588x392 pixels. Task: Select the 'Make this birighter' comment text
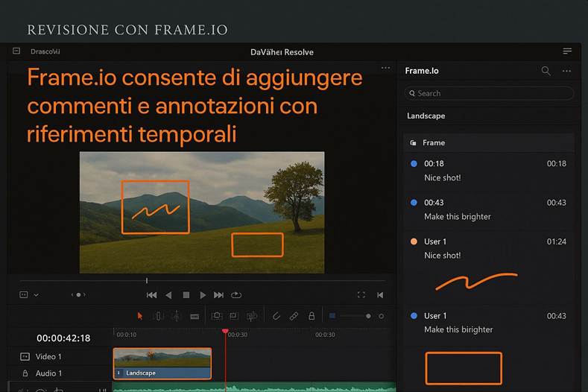(x=458, y=329)
